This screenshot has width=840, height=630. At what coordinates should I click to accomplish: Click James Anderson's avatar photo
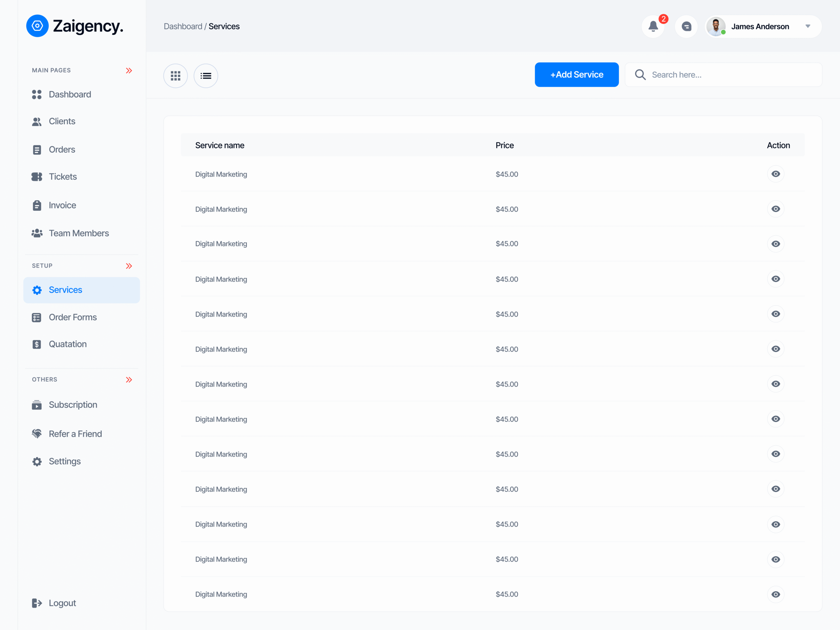[715, 27]
